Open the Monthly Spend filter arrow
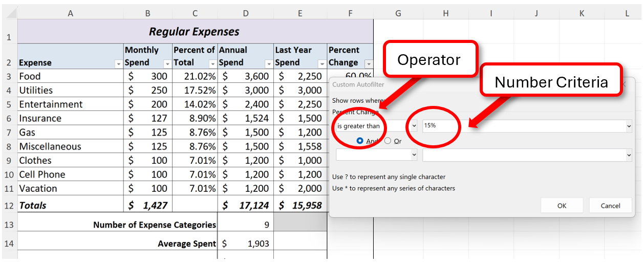 coord(167,64)
